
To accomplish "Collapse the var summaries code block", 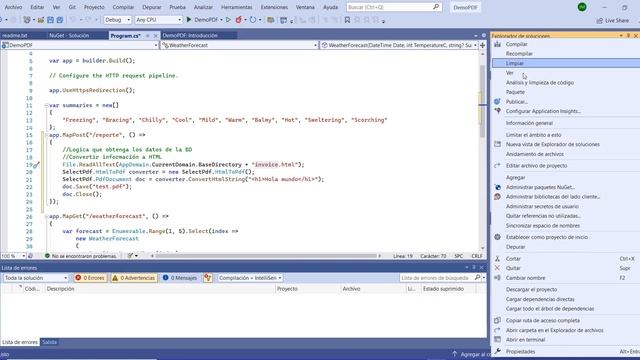I will tap(46, 105).
